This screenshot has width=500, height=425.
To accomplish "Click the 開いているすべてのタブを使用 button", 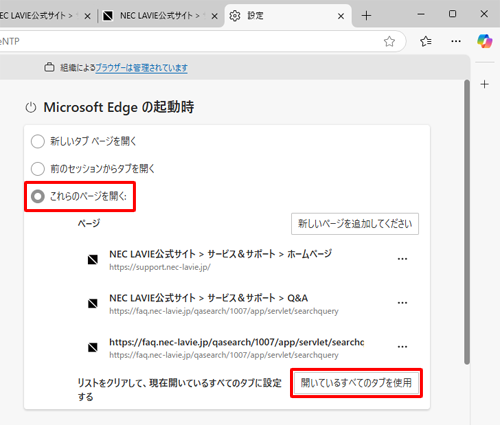I will point(356,383).
